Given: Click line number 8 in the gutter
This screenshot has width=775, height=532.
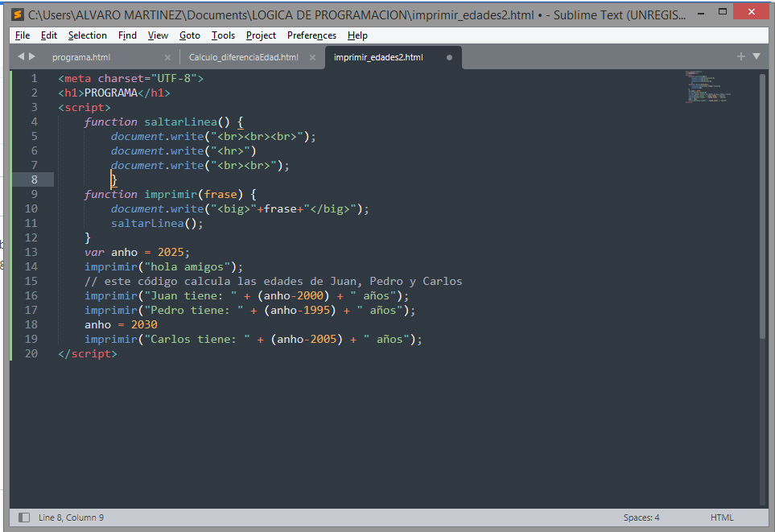Looking at the screenshot, I should click(34, 179).
